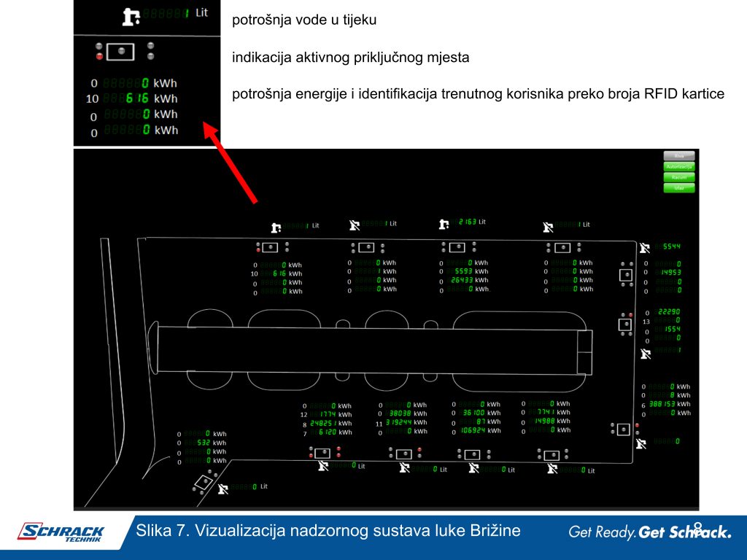Click the pedestal box below the 319244 kWh group
747x560 pixels.
pos(404,454)
